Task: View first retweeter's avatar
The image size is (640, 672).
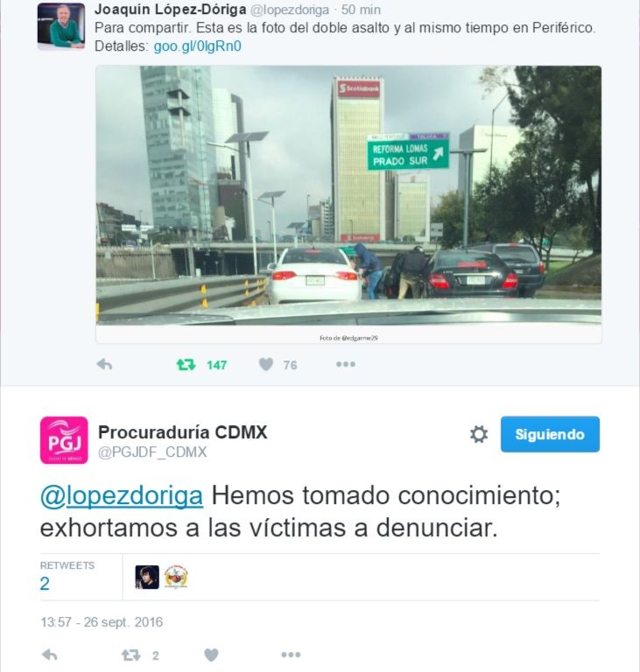Action: click(147, 577)
